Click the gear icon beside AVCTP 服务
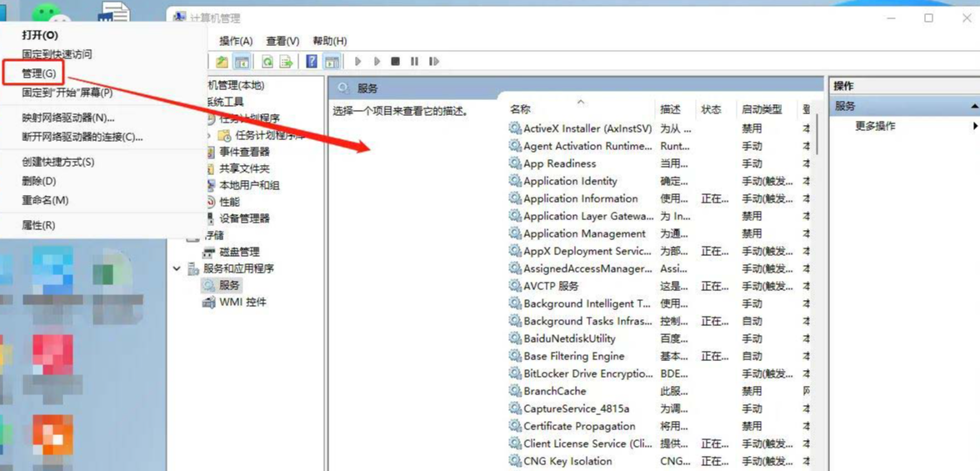980x471 pixels. coord(515,286)
